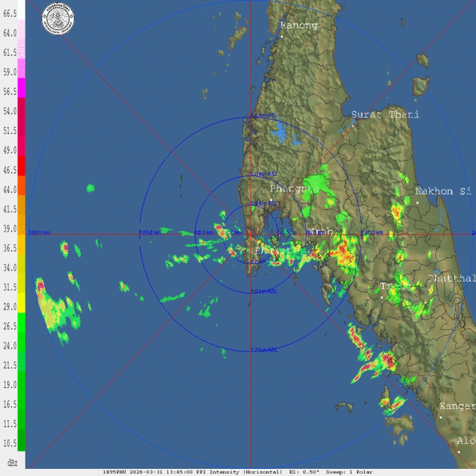Click the dBz unit label under the legend
Image resolution: width=476 pixels, height=476 pixels.
click(x=12, y=463)
